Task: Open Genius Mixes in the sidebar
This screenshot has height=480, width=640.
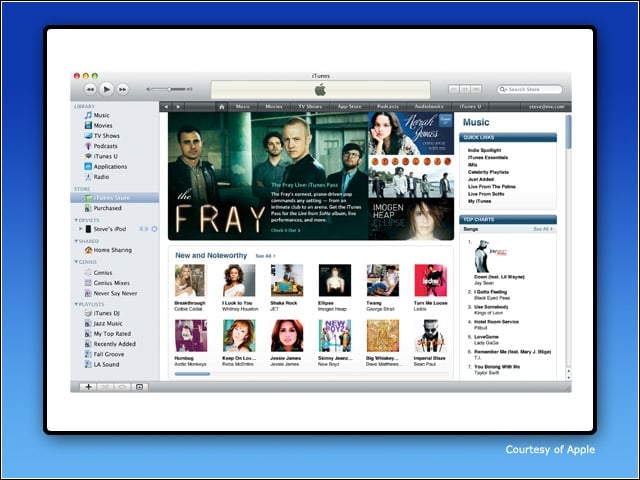Action: pyautogui.click(x=107, y=282)
